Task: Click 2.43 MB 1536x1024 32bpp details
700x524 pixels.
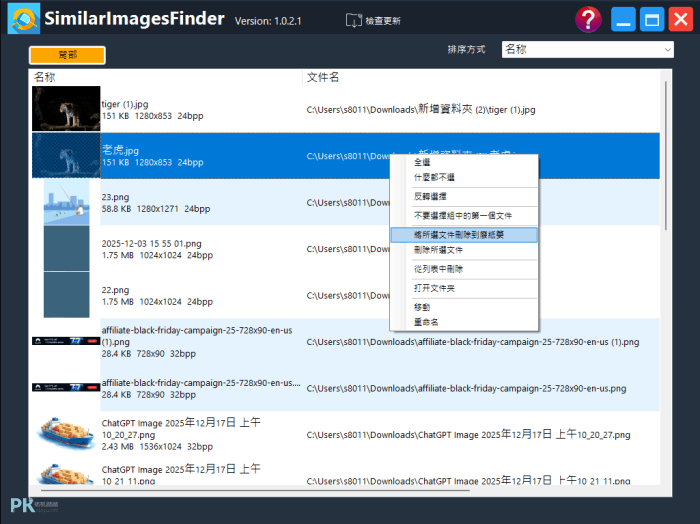Action: (x=157, y=446)
